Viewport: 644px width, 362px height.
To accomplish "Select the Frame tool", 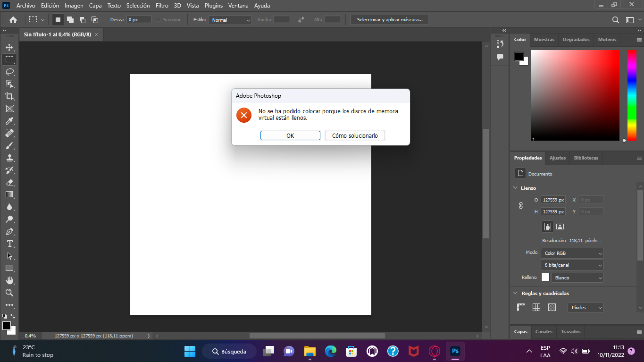I will [9, 109].
